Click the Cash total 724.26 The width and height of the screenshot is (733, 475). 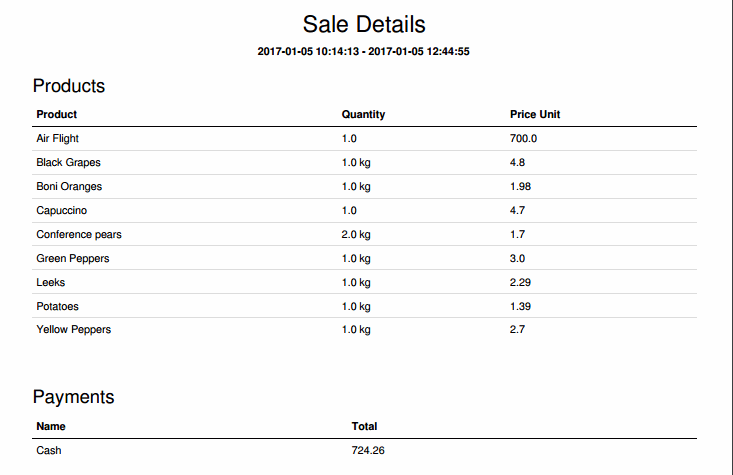368,450
